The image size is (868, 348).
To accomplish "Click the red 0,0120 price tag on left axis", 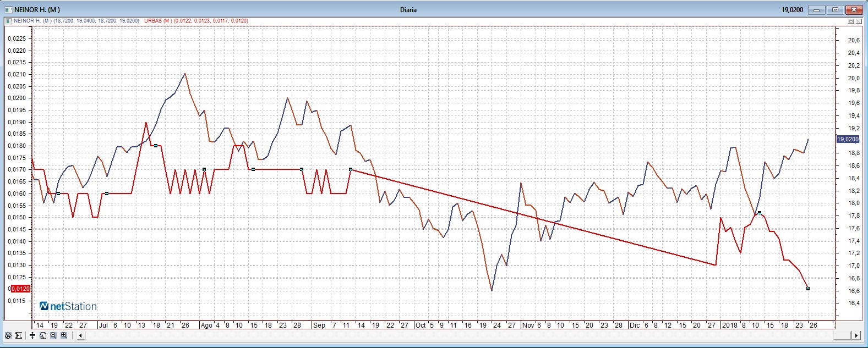I will [20, 289].
